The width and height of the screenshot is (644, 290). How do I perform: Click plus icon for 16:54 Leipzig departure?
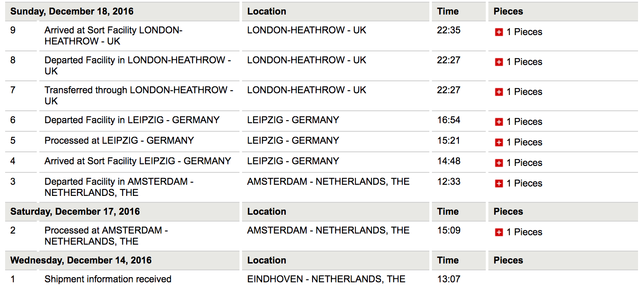(x=499, y=122)
